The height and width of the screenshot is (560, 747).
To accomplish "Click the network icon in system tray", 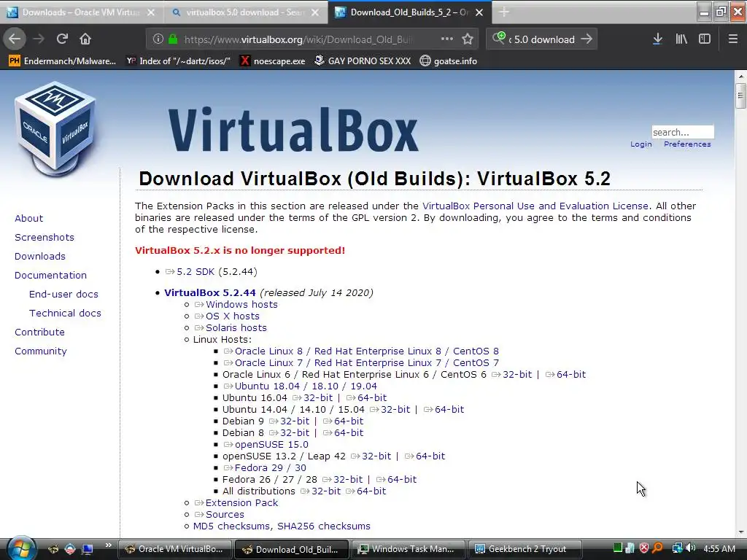I will 676,548.
